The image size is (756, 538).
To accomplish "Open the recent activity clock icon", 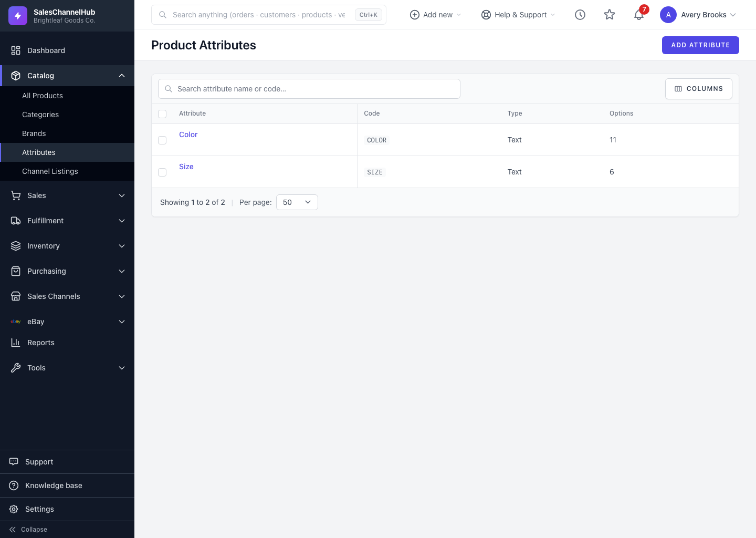I will tap(580, 15).
